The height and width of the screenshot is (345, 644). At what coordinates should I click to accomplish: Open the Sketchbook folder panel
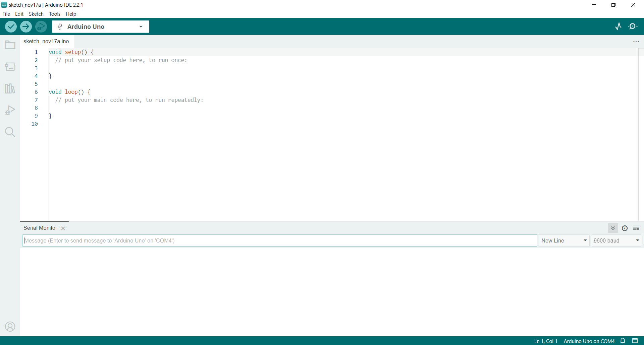[10, 45]
